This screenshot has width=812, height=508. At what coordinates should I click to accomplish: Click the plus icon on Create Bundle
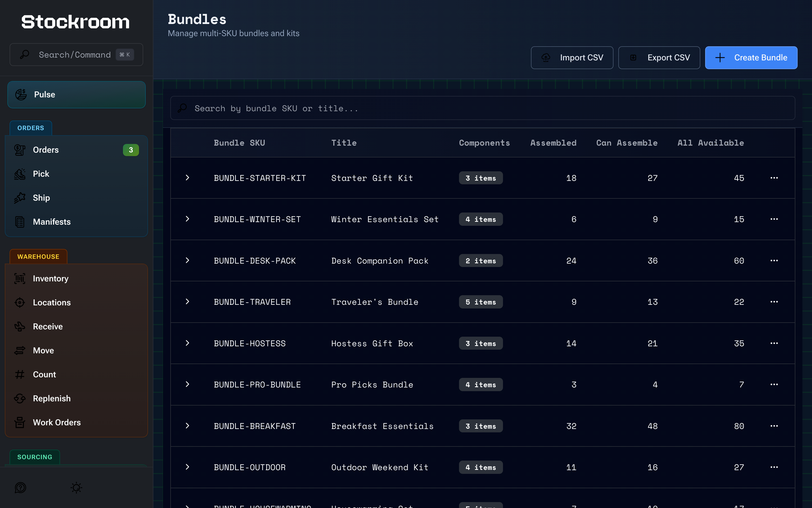(x=720, y=58)
